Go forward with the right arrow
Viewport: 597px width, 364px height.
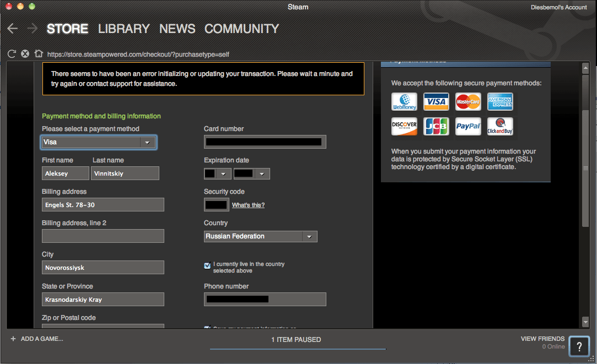pyautogui.click(x=33, y=29)
